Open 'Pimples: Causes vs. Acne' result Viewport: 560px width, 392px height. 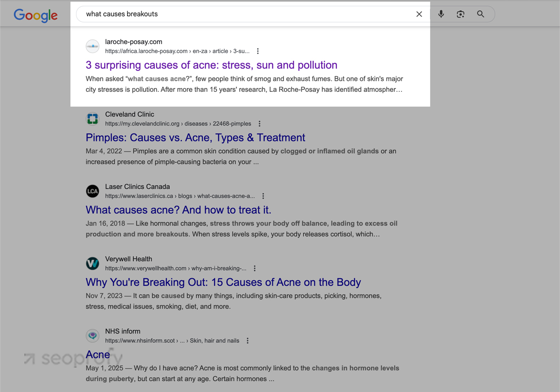tap(195, 138)
